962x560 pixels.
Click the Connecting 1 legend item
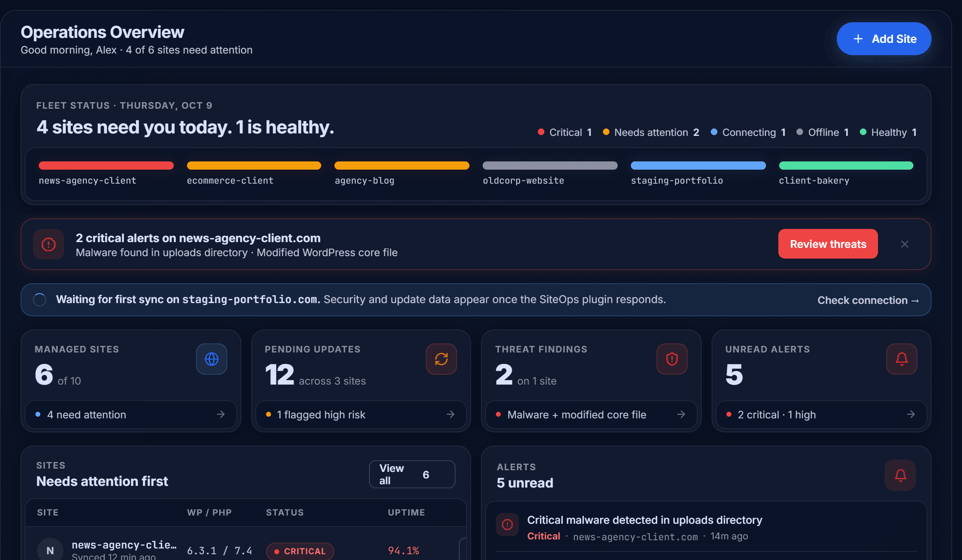(x=749, y=132)
